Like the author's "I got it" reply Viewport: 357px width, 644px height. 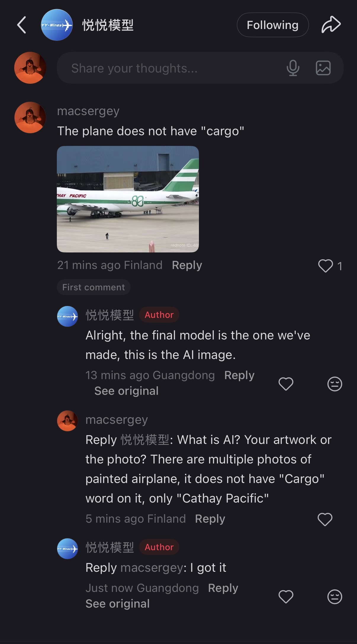(x=286, y=596)
